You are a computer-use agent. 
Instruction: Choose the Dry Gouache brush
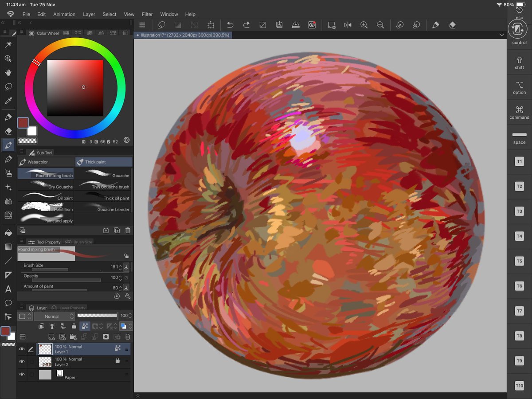click(46, 184)
